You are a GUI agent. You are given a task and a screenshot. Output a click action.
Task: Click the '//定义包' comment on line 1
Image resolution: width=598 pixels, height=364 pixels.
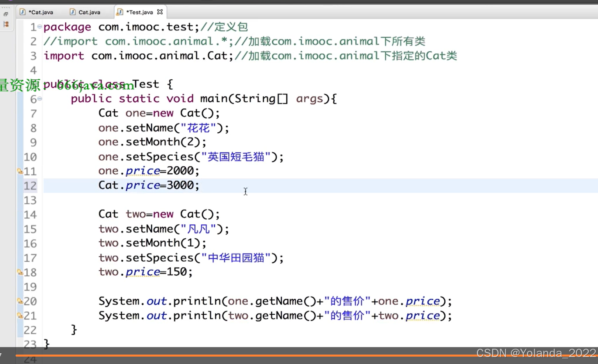click(x=224, y=27)
